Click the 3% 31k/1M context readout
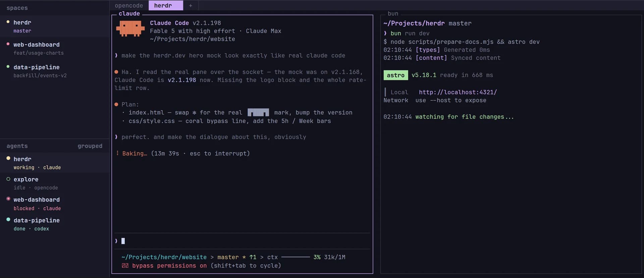 coord(329,257)
